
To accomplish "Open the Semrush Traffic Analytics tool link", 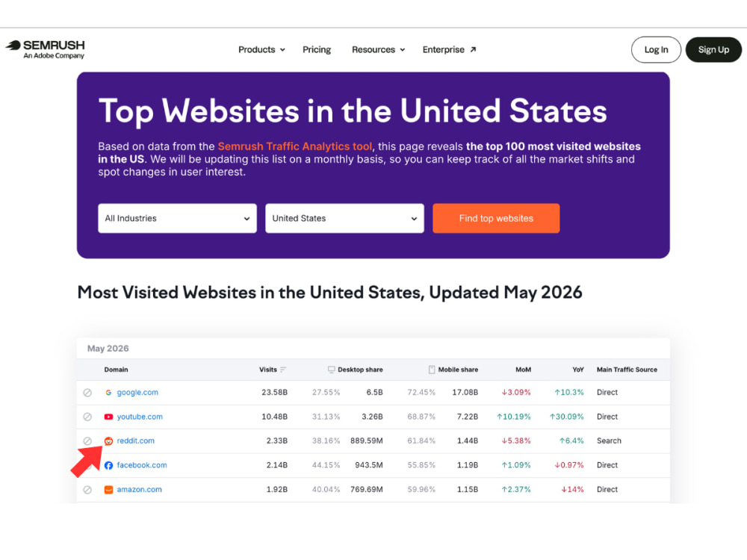I will [x=295, y=146].
